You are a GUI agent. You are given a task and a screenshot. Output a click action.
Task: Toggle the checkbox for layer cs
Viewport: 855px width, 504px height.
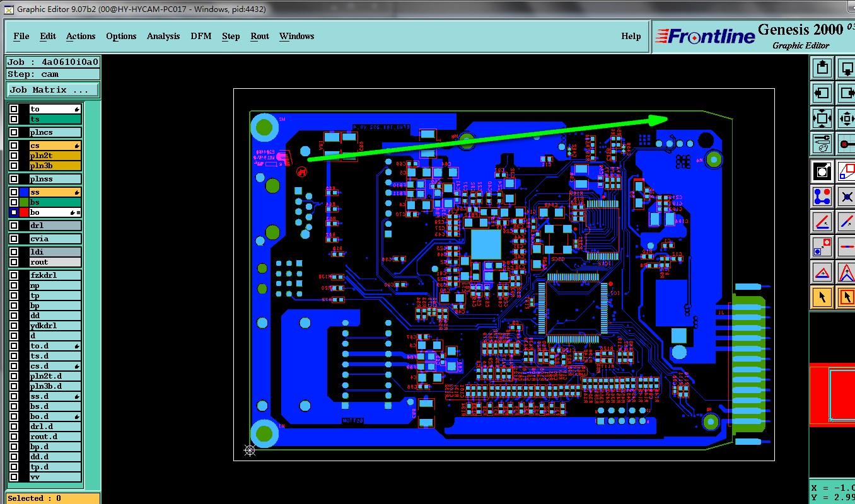[14, 146]
